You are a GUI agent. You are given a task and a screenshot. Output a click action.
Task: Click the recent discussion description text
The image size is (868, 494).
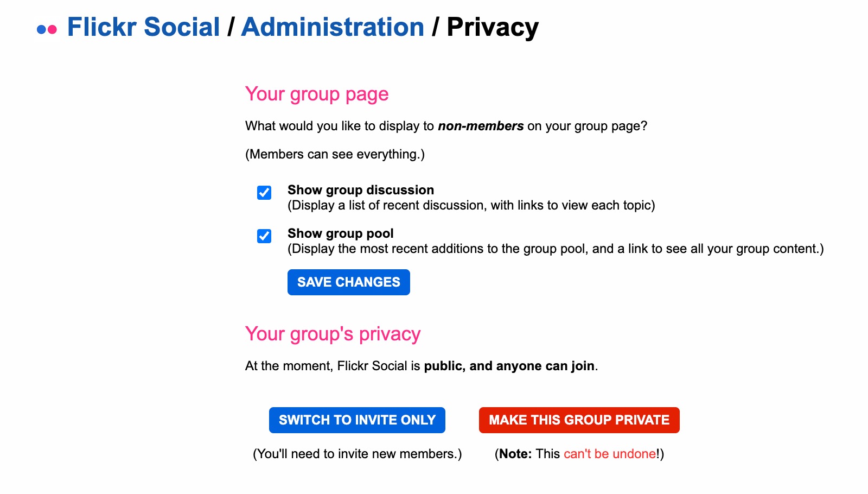471,205
